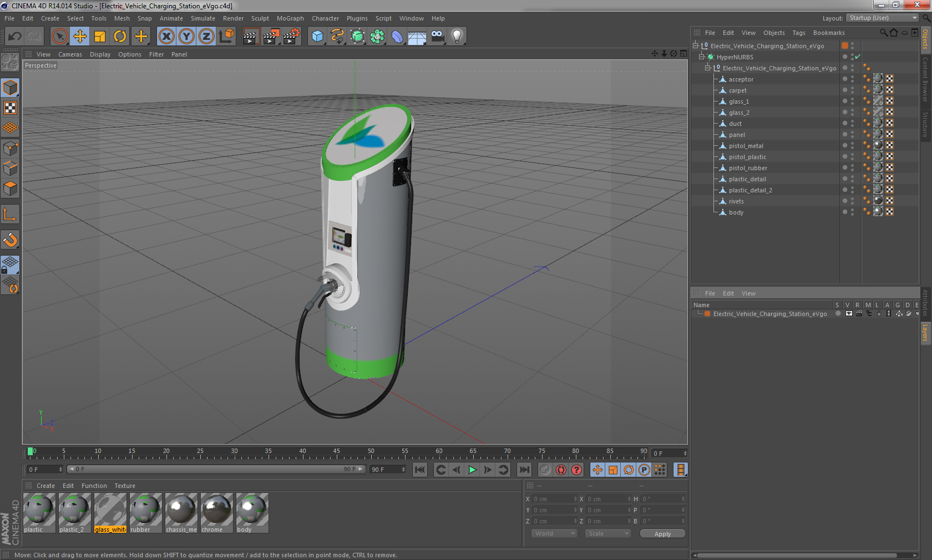
Task: Activate the Scale tool
Action: [x=100, y=37]
